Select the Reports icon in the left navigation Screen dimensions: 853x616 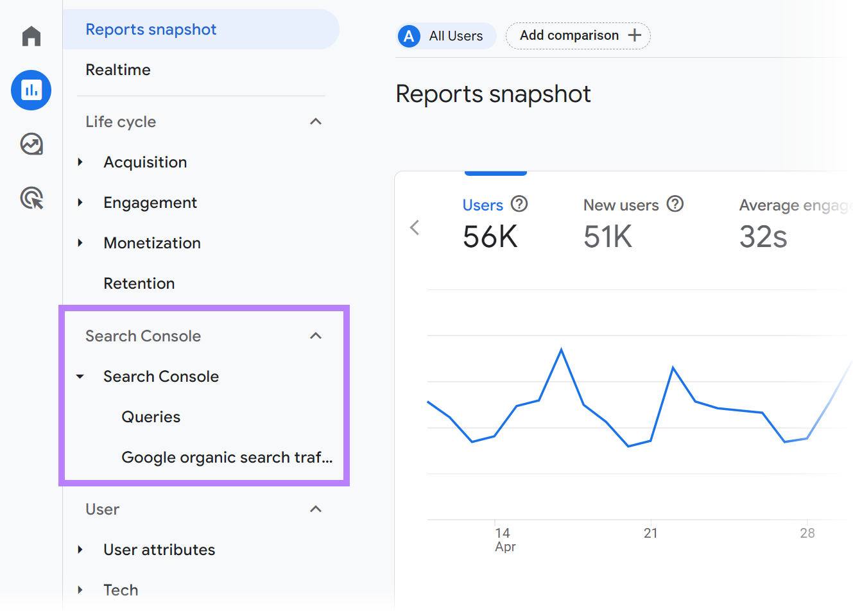tap(30, 90)
